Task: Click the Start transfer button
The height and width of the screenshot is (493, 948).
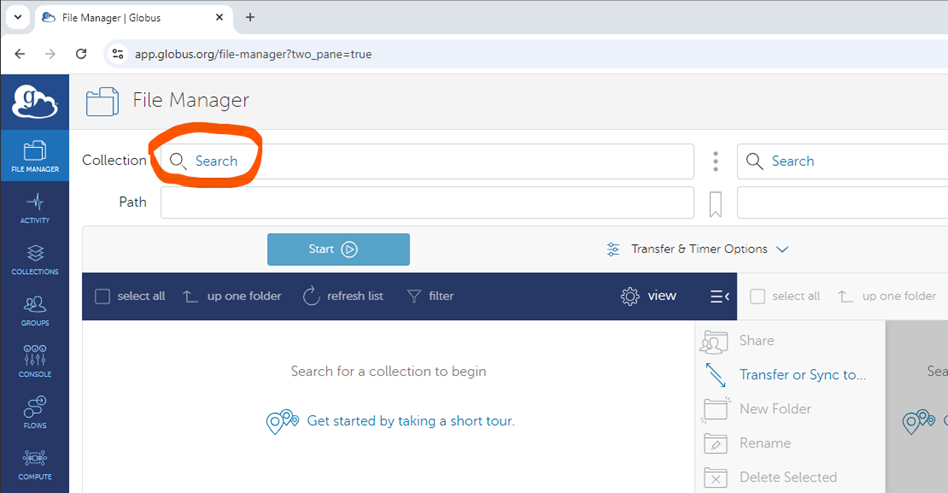Action: coord(339,249)
